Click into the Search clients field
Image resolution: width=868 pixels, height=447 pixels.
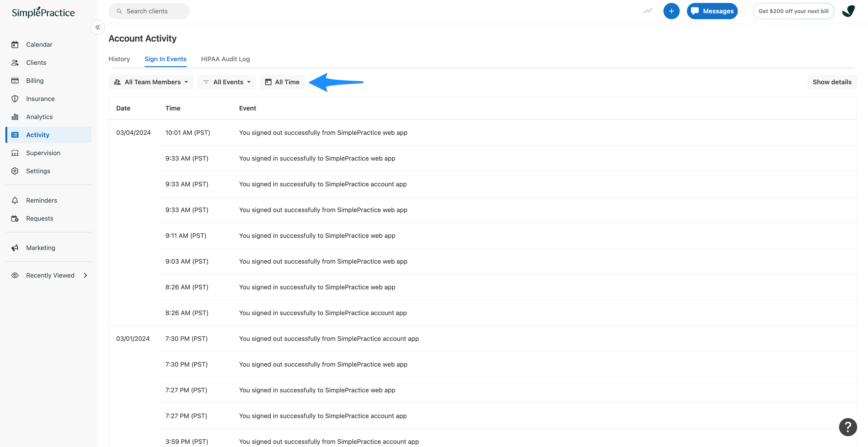pyautogui.click(x=149, y=11)
